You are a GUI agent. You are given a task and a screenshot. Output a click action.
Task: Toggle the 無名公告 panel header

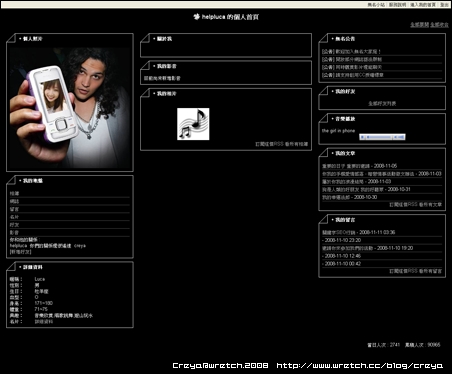(x=345, y=39)
